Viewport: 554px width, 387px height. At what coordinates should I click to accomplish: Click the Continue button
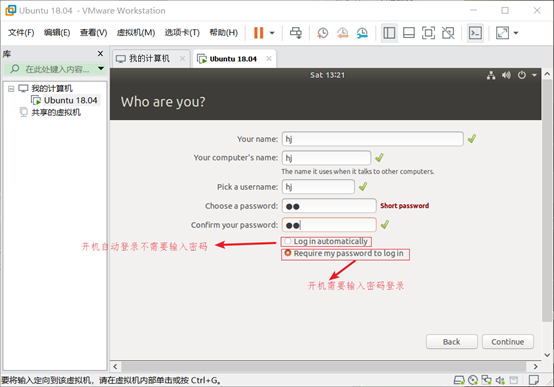pyautogui.click(x=508, y=342)
